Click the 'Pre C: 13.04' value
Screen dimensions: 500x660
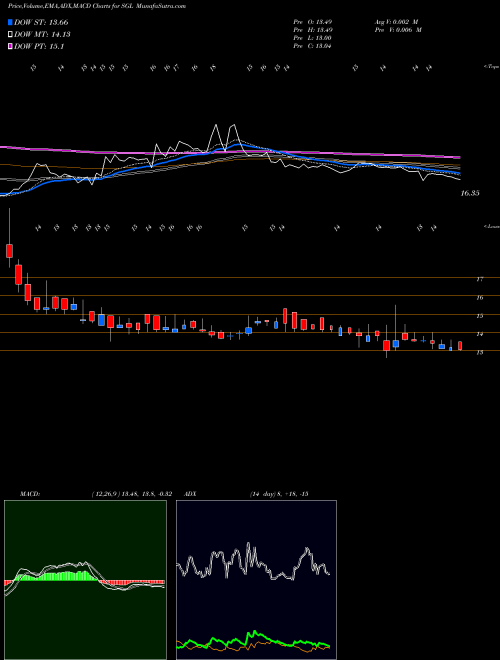point(313,46)
